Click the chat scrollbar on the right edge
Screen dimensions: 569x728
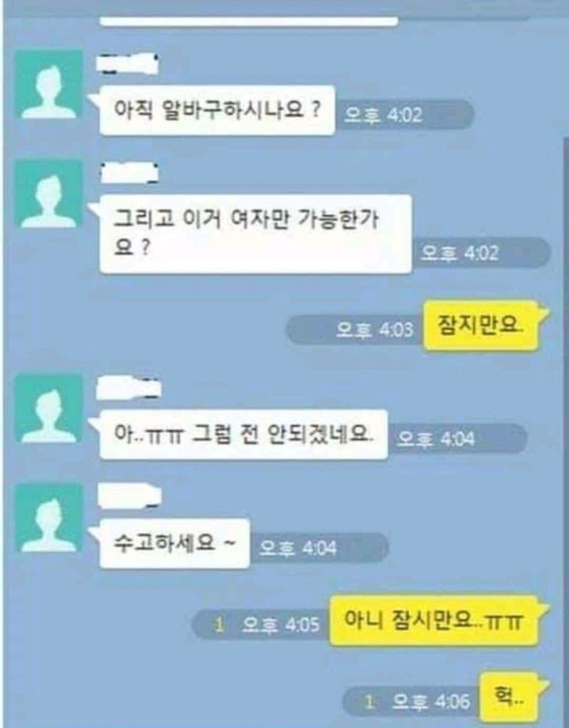[x=565, y=432]
